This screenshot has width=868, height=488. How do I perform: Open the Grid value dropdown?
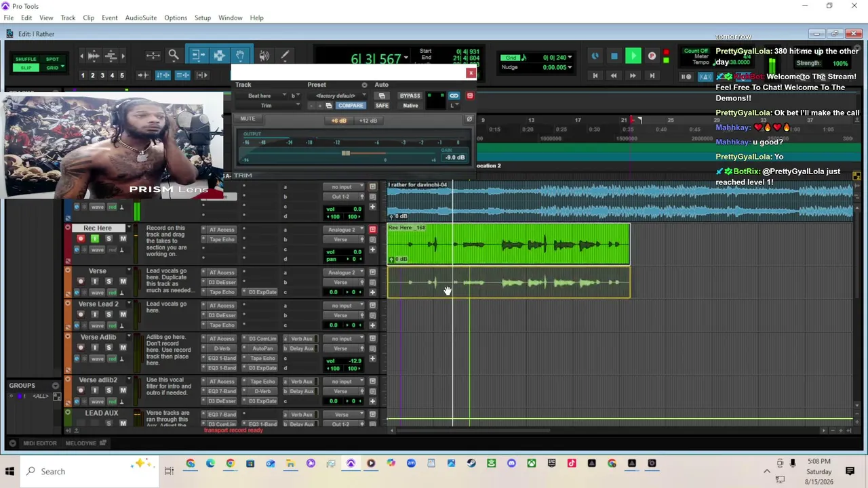(x=570, y=58)
